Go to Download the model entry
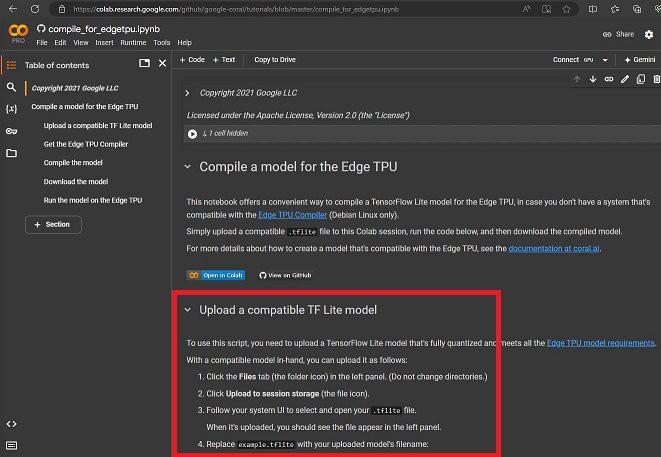The height and width of the screenshot is (457, 661). tap(76, 182)
